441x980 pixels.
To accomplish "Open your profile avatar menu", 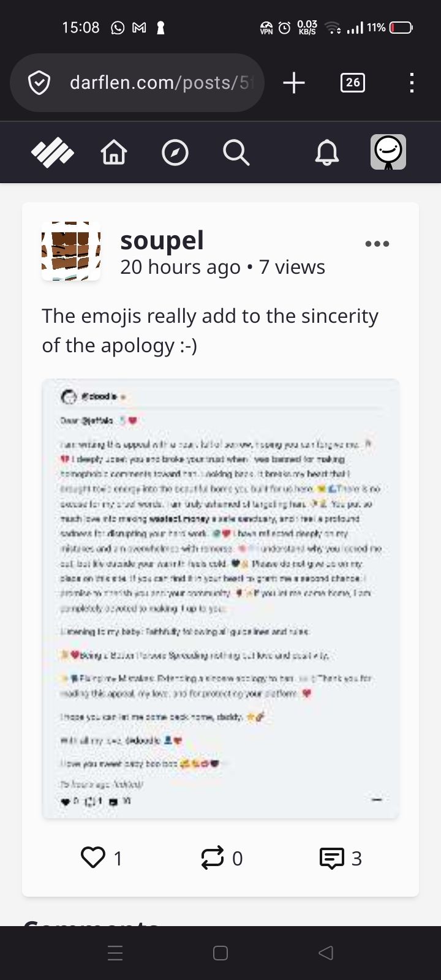I will [x=388, y=152].
